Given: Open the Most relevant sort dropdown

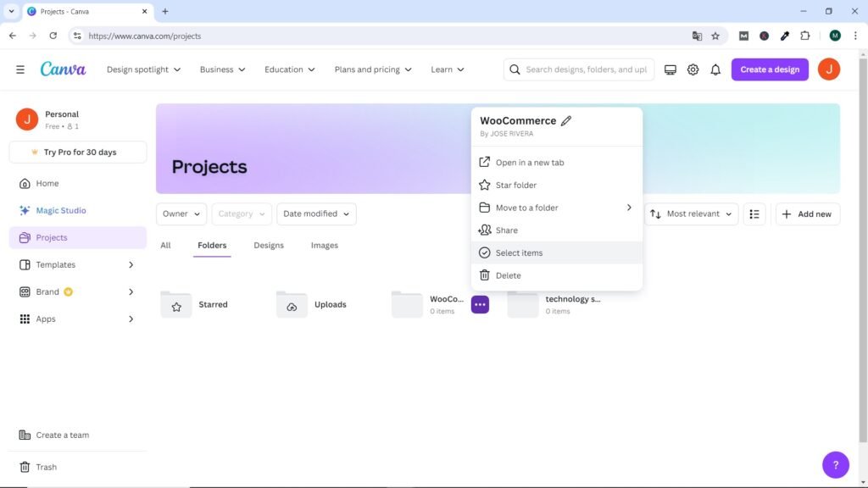Looking at the screenshot, I should (693, 214).
